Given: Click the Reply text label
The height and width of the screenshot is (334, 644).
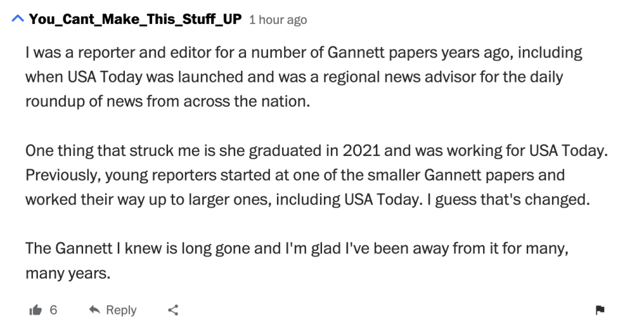Looking at the screenshot, I should pos(121,310).
